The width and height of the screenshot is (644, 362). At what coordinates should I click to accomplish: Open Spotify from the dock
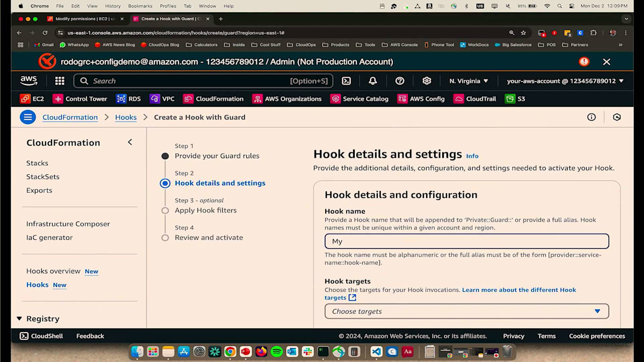click(x=276, y=352)
